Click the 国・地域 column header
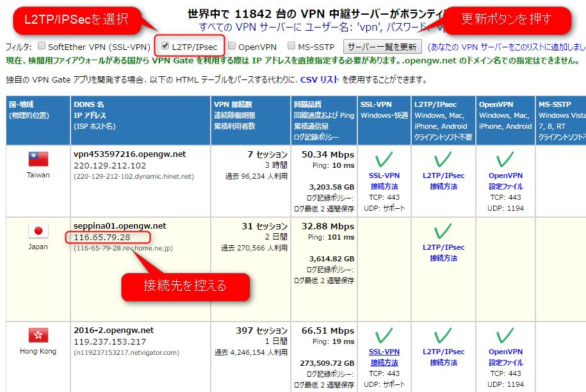The height and width of the screenshot is (392, 586). coord(38,120)
